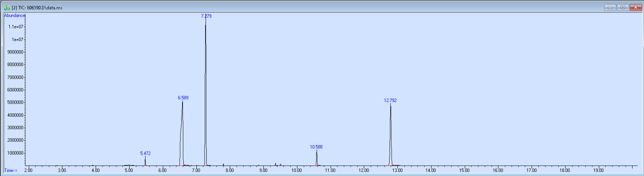Click the 3.00 time axis label
Screen dimensions: 644x176
[62, 170]
